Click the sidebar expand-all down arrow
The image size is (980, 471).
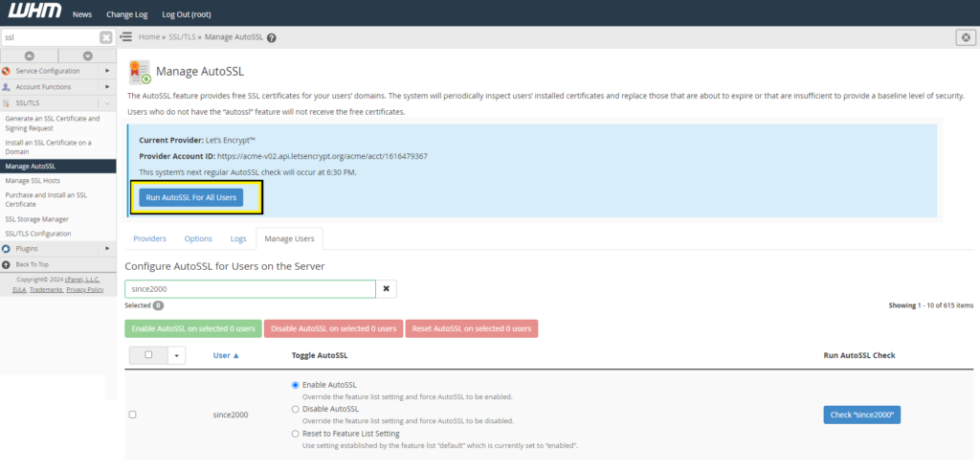tap(87, 56)
